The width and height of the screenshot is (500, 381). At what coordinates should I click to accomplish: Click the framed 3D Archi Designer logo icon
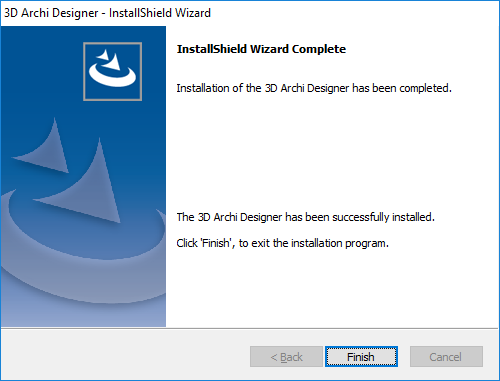(x=113, y=71)
